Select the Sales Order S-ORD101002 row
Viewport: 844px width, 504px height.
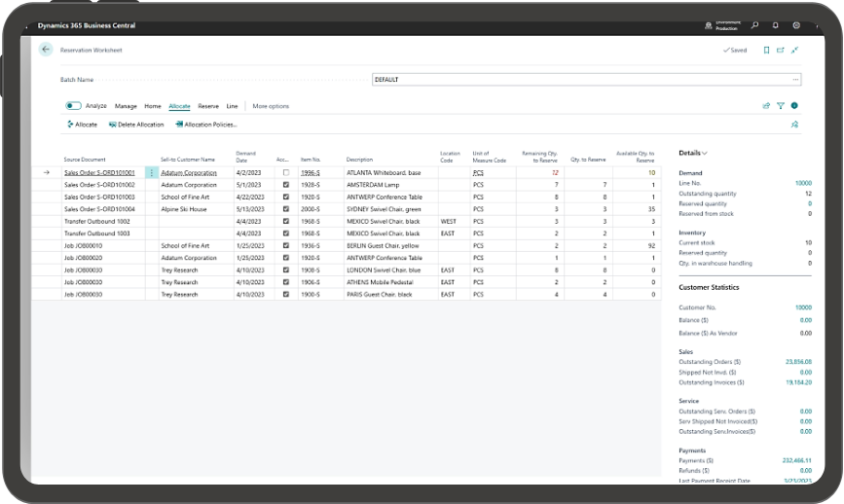(x=347, y=185)
